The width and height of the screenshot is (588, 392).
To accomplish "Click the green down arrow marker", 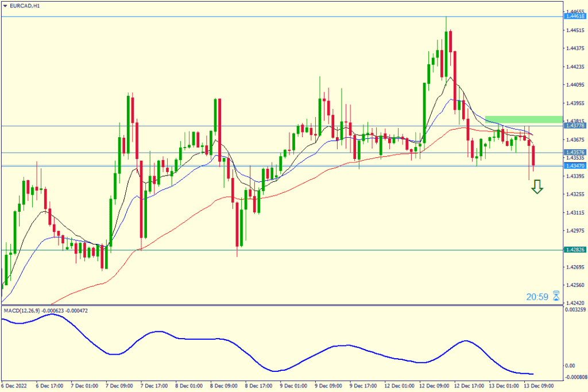I will (537, 187).
